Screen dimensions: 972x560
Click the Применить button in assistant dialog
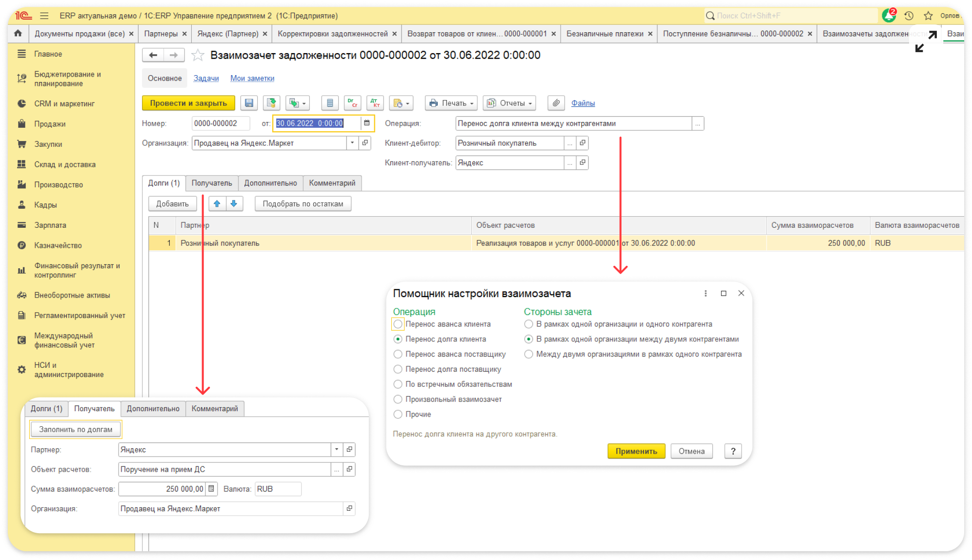coord(636,451)
